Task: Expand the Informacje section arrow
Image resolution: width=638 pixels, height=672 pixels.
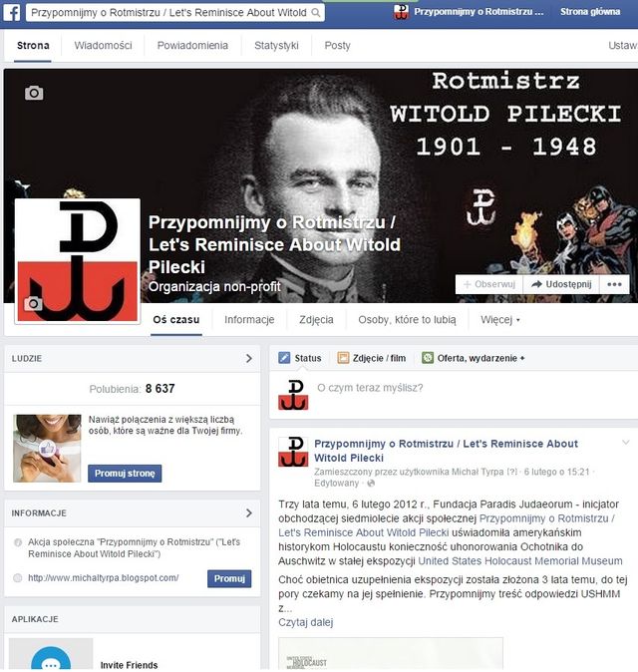Action: tap(249, 513)
